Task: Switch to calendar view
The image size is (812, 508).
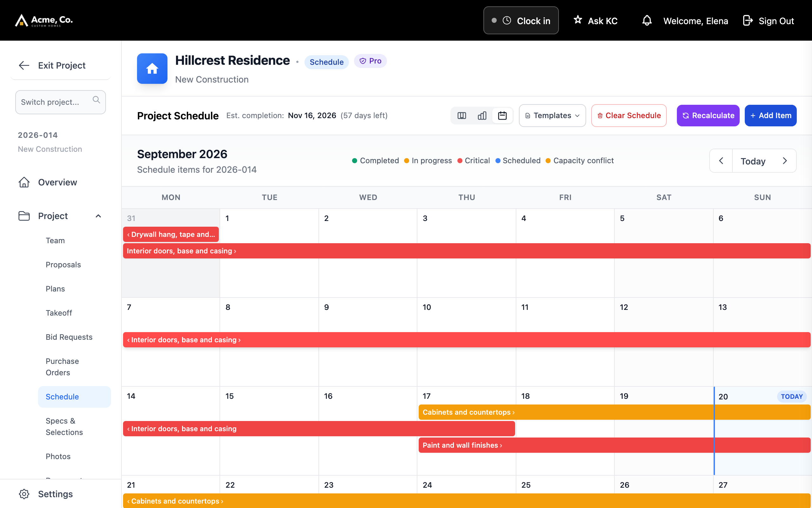Action: click(x=502, y=116)
